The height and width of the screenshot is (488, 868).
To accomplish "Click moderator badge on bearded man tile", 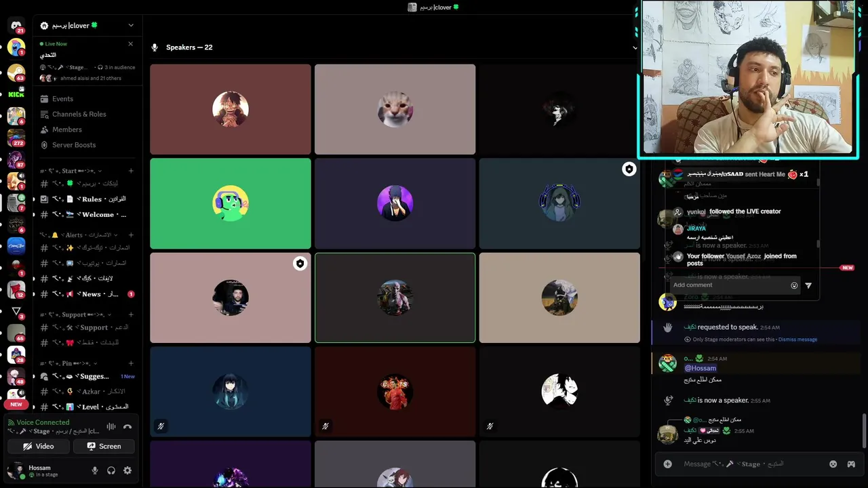I will click(x=300, y=264).
